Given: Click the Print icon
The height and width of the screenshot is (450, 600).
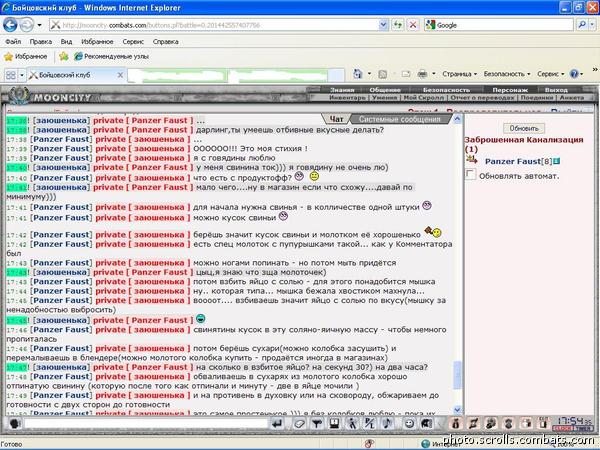Looking at the screenshot, I should coord(422,74).
